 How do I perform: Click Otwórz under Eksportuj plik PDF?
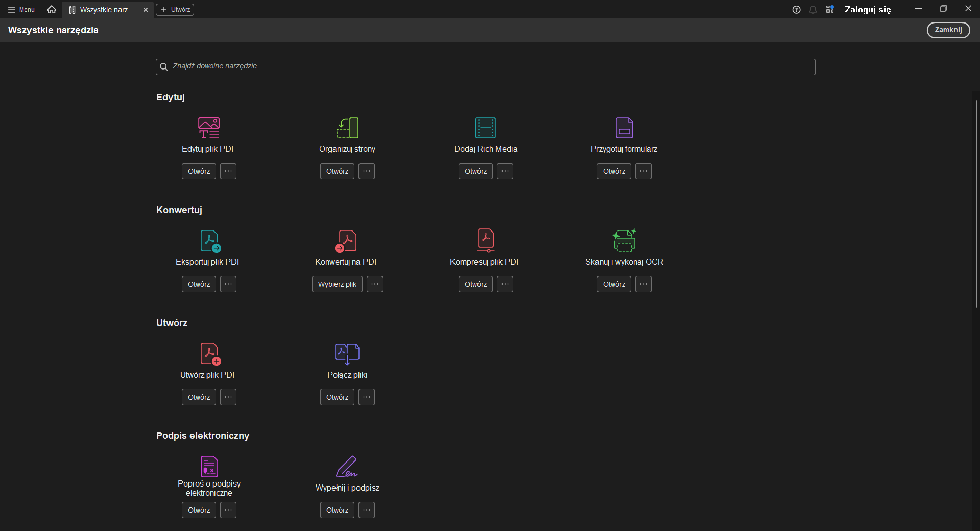[199, 284]
